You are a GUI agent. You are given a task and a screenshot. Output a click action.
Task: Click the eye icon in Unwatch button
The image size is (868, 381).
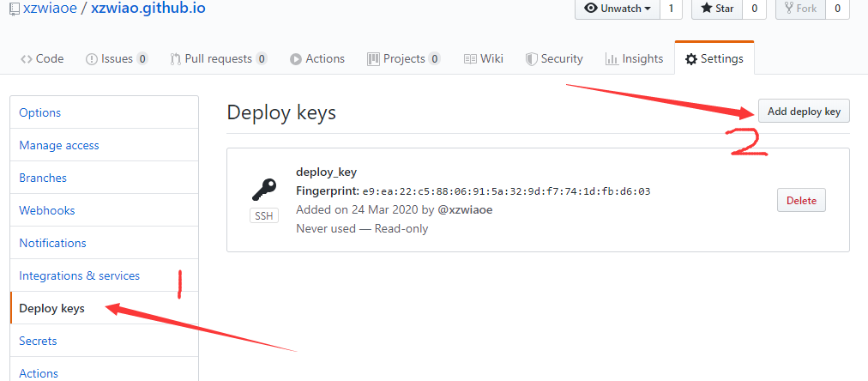591,9
